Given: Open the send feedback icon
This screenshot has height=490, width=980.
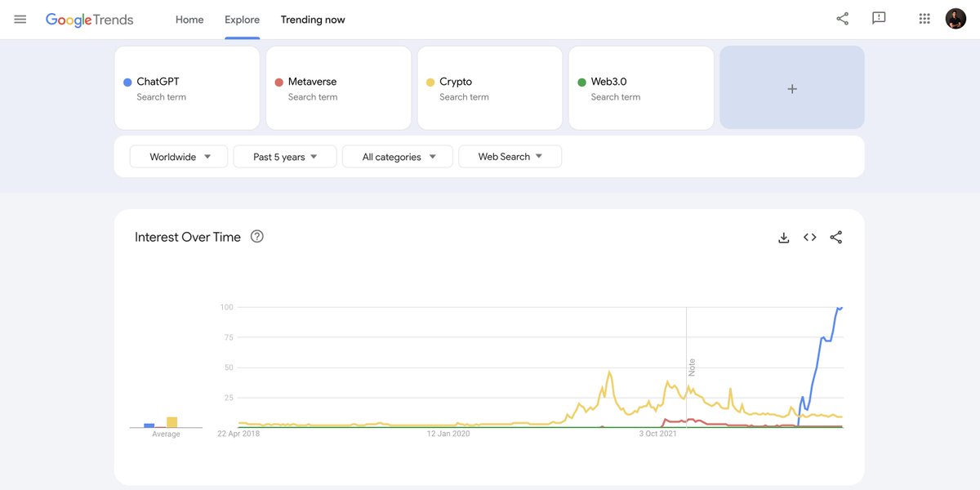Looking at the screenshot, I should (879, 19).
